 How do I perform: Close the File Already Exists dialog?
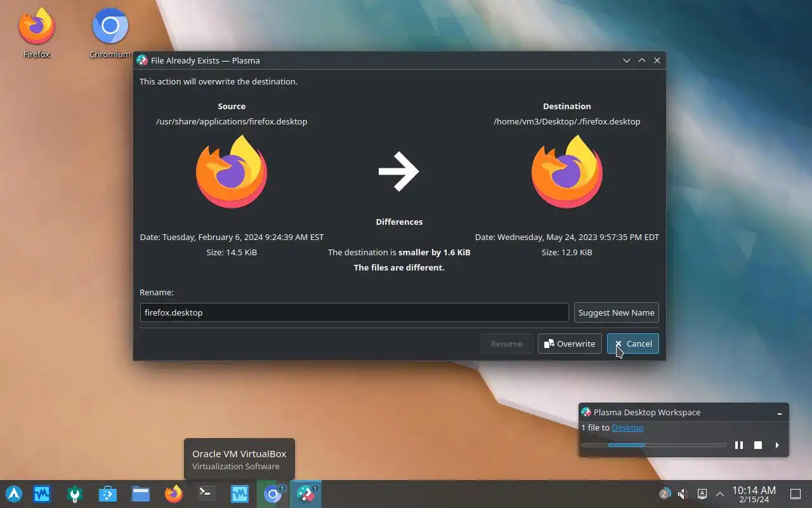657,60
